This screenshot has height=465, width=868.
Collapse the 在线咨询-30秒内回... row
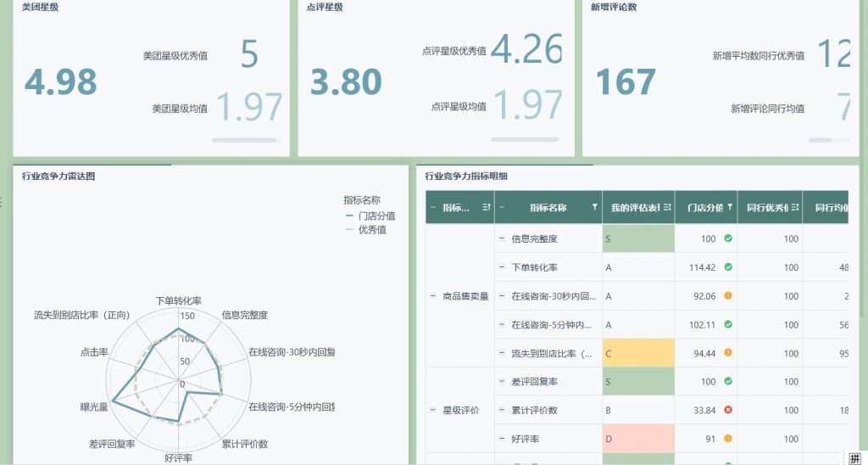click(x=502, y=296)
